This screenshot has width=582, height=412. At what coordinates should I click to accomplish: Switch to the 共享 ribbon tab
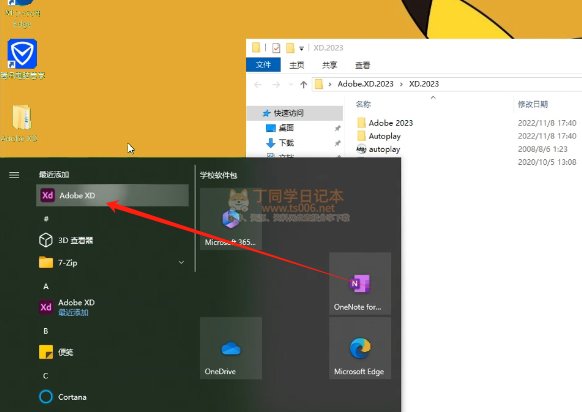(x=329, y=65)
